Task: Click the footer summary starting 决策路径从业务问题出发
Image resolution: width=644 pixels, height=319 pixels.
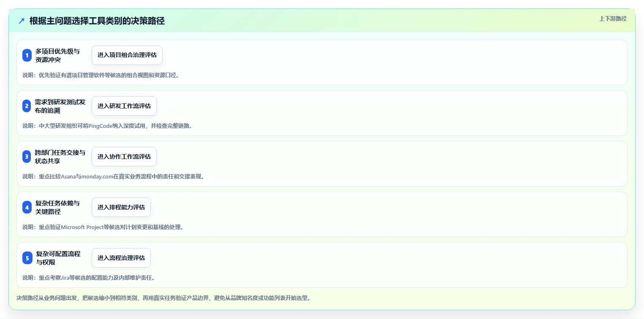Action: point(164,298)
